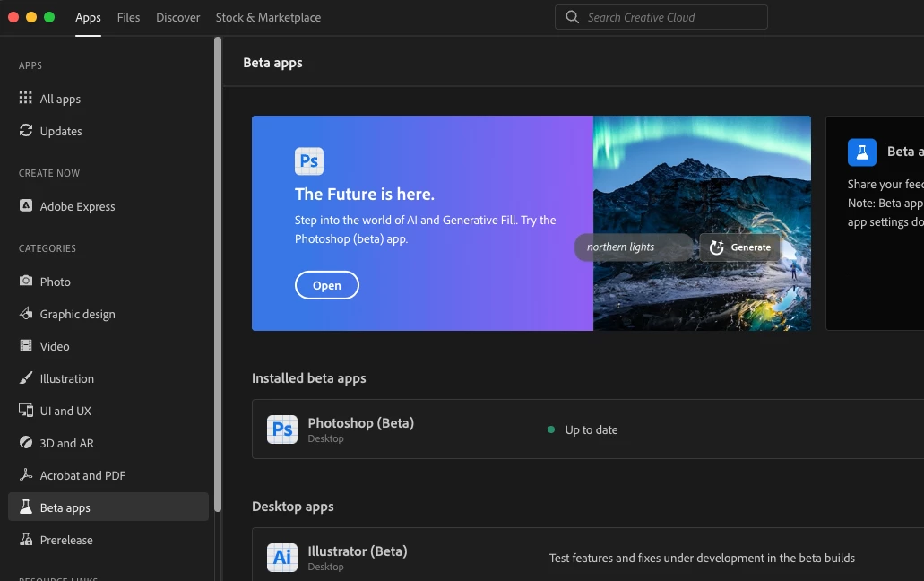Click the search magnifier icon

coord(572,17)
